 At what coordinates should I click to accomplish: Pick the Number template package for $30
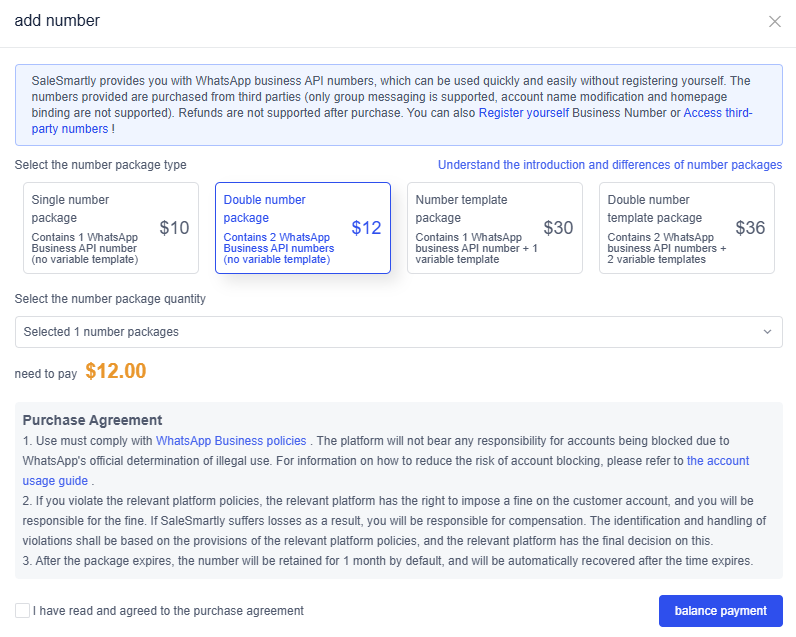pos(494,228)
